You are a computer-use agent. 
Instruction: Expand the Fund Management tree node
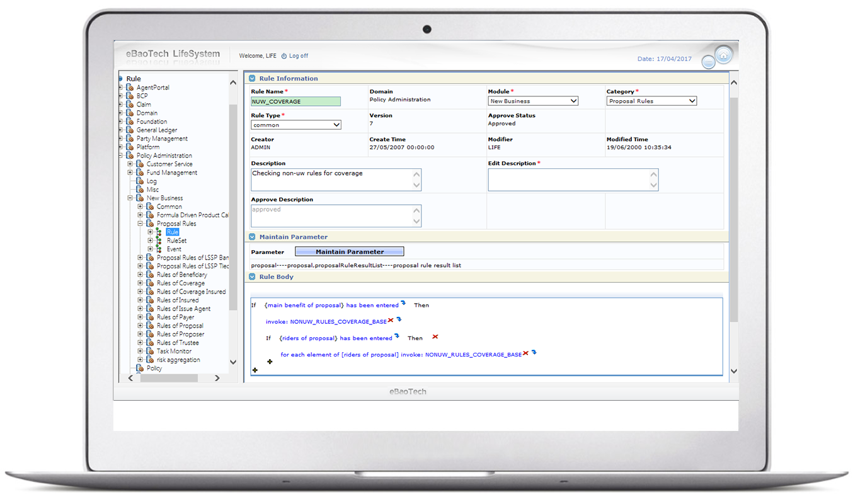[130, 173]
